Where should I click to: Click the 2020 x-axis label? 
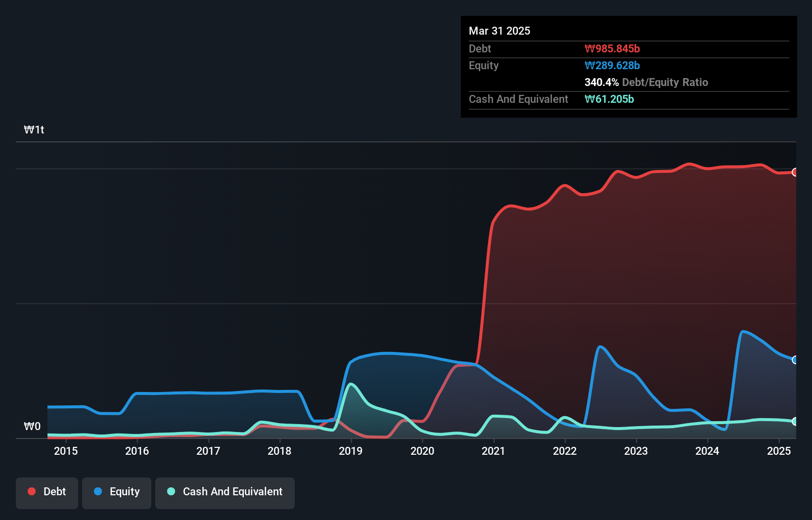[422, 451]
